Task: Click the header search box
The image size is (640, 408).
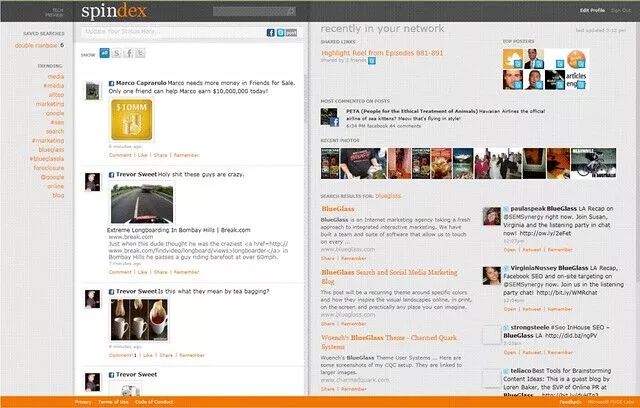Action: [254, 11]
